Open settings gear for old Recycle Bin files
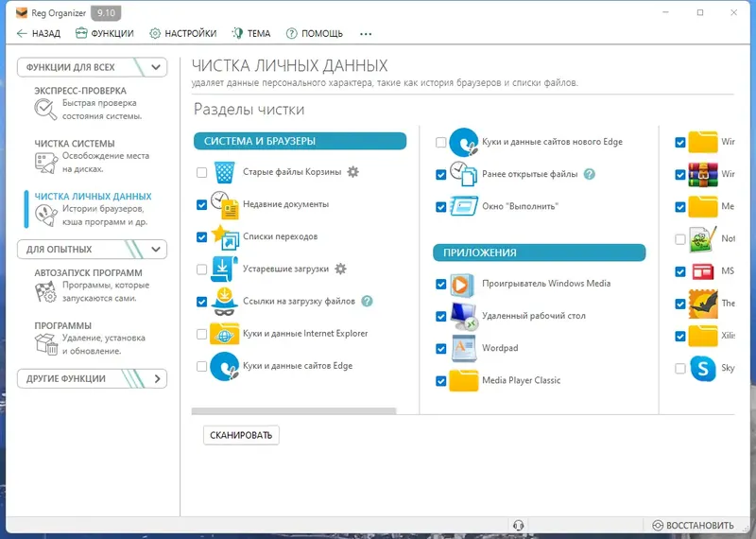756x539 pixels. coord(352,172)
